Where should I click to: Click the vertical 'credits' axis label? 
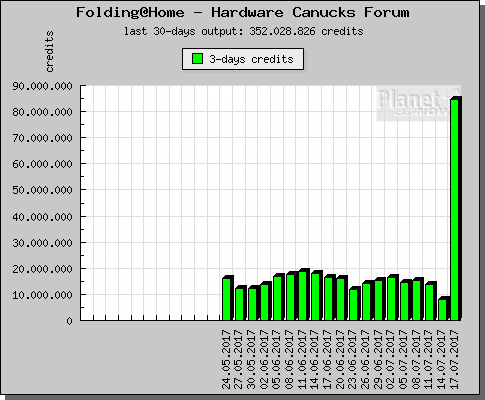(49, 51)
